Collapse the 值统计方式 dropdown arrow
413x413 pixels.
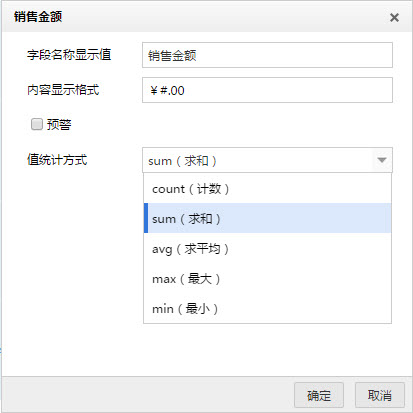coord(382,160)
